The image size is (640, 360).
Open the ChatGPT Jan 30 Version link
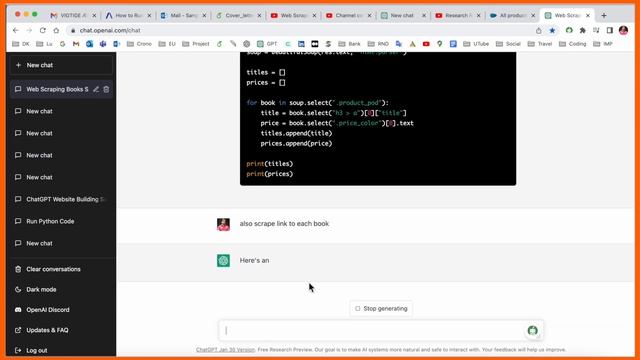point(225,350)
